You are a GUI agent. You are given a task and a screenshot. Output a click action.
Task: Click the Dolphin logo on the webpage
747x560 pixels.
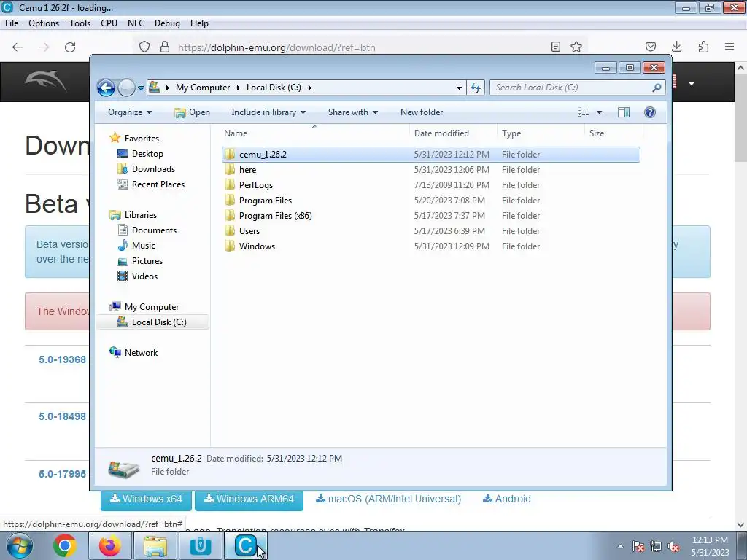coord(45,81)
